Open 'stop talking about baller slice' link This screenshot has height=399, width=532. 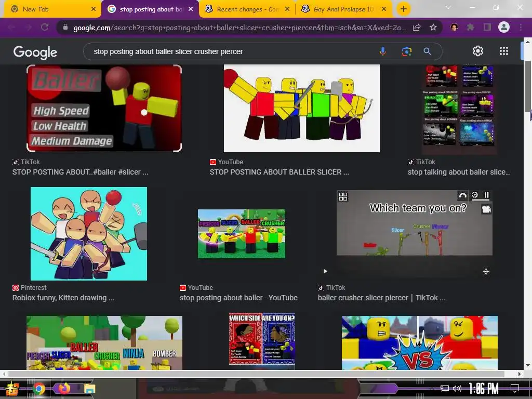pos(459,172)
